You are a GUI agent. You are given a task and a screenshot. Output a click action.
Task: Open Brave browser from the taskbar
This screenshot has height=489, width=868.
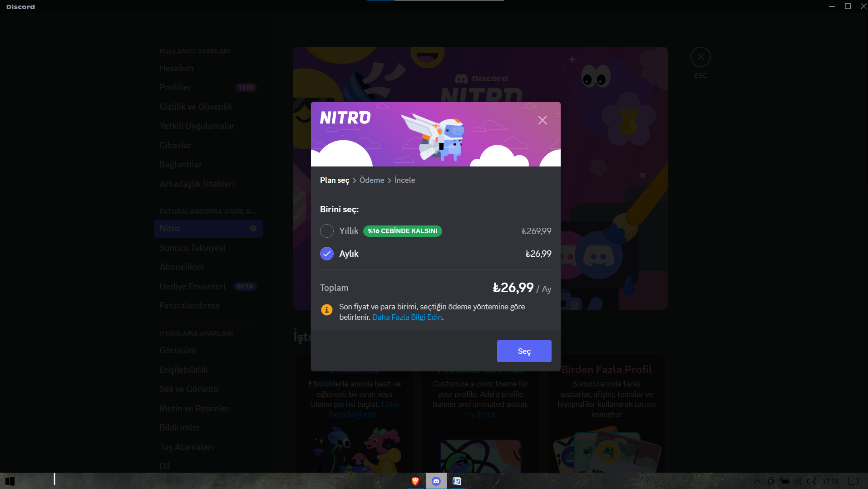point(415,481)
